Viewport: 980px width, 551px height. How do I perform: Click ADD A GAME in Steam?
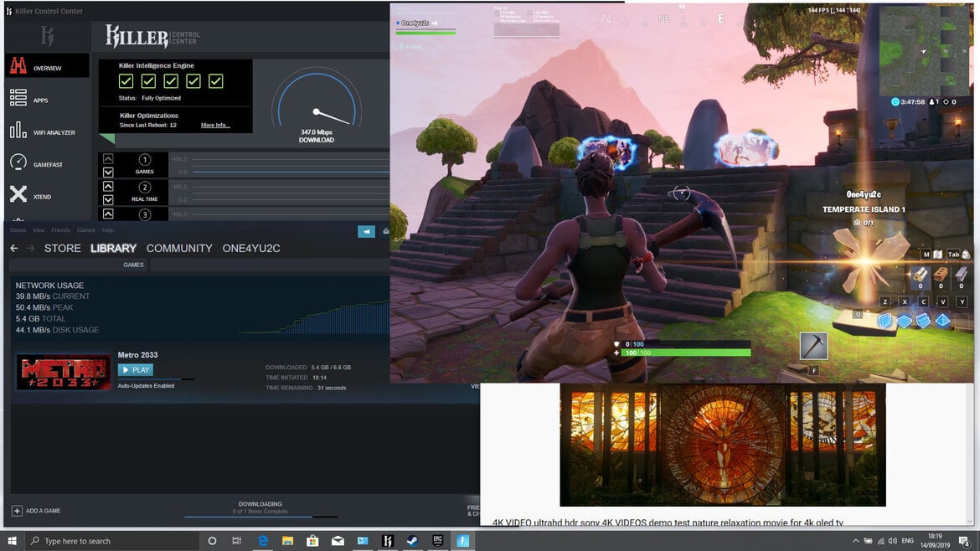[x=36, y=511]
